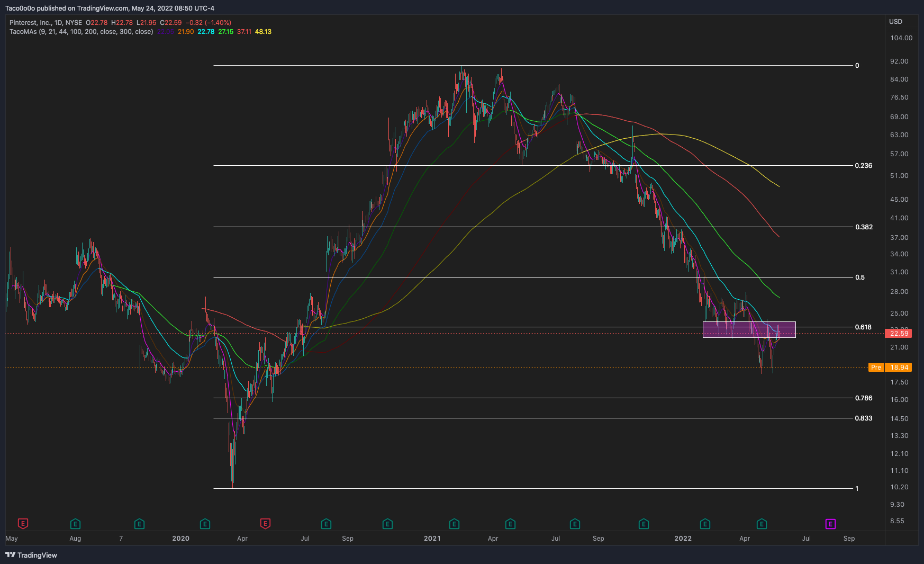The image size is (924, 564).
Task: Click the opening price value O22.78
Action: 97,23
